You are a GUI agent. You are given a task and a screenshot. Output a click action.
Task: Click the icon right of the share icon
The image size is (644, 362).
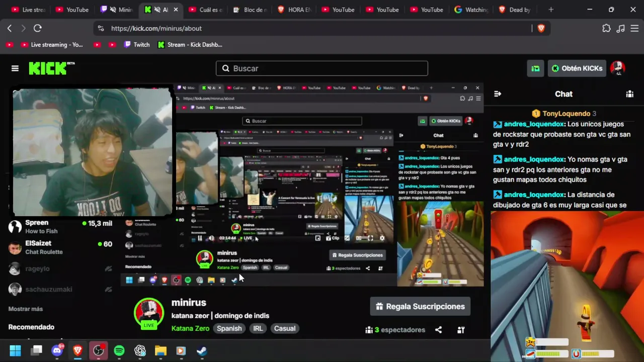461,330
